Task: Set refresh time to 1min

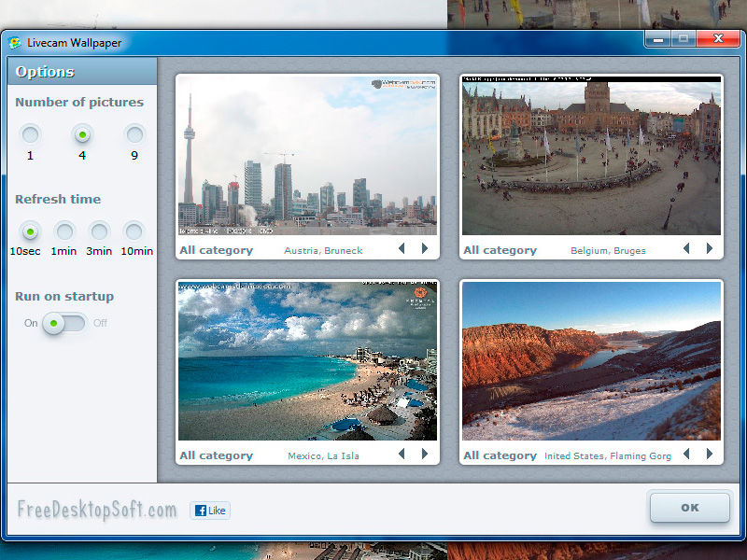Action: (x=64, y=231)
